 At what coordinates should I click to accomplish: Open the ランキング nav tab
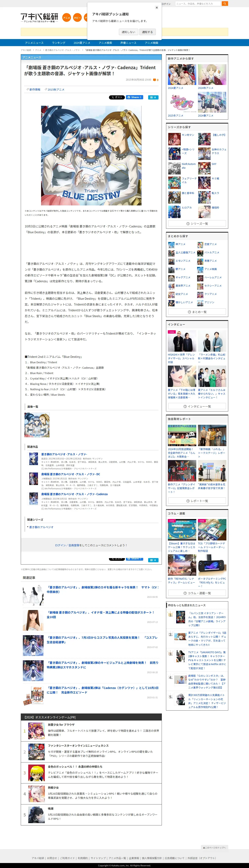tap(59, 43)
